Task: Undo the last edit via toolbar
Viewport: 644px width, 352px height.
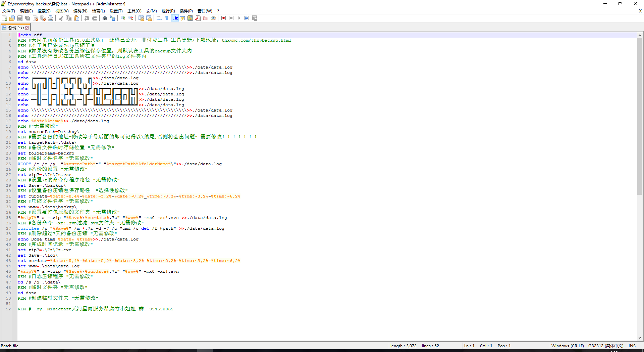Action: (87, 18)
